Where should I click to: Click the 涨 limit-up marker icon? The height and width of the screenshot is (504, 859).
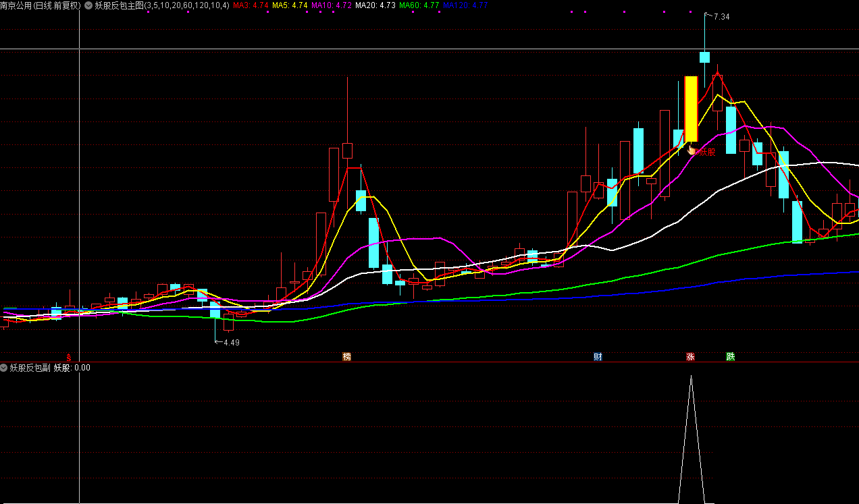(x=690, y=356)
